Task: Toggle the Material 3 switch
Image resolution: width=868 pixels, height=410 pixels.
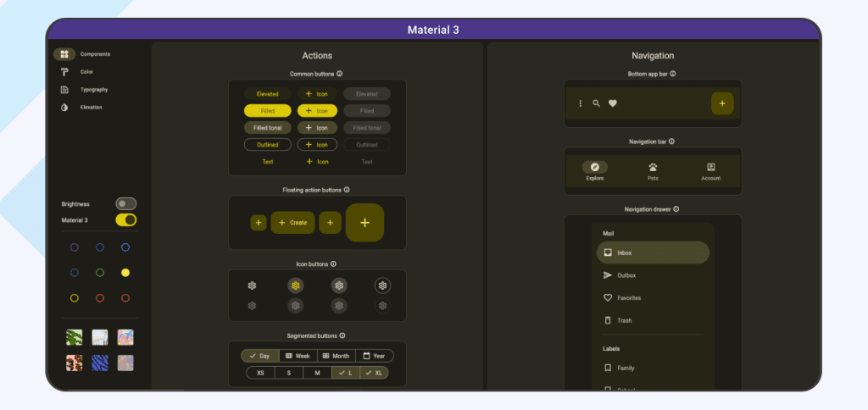Action: (x=125, y=220)
